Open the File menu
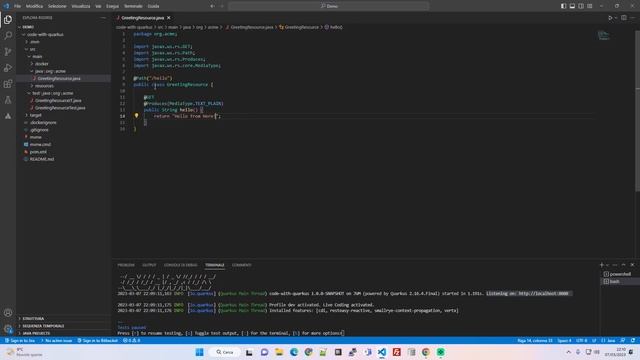Image resolution: width=640 pixels, height=360 pixels. point(18,6)
